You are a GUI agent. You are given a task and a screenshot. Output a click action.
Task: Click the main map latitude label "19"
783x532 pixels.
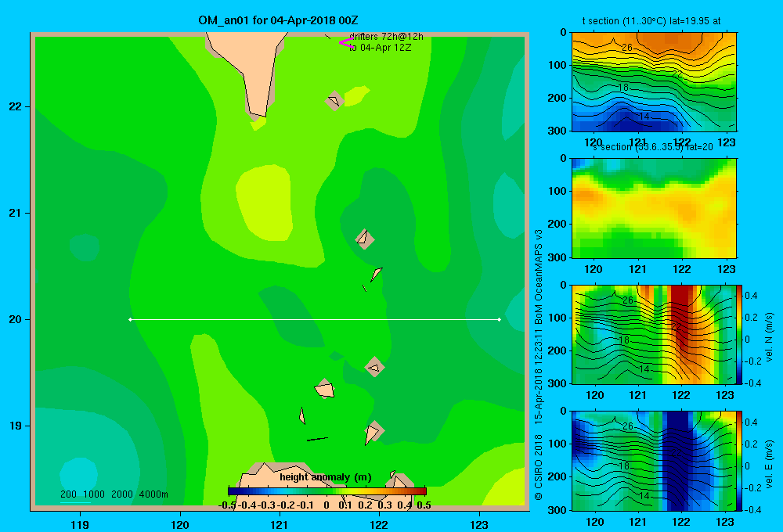pyautogui.click(x=16, y=426)
